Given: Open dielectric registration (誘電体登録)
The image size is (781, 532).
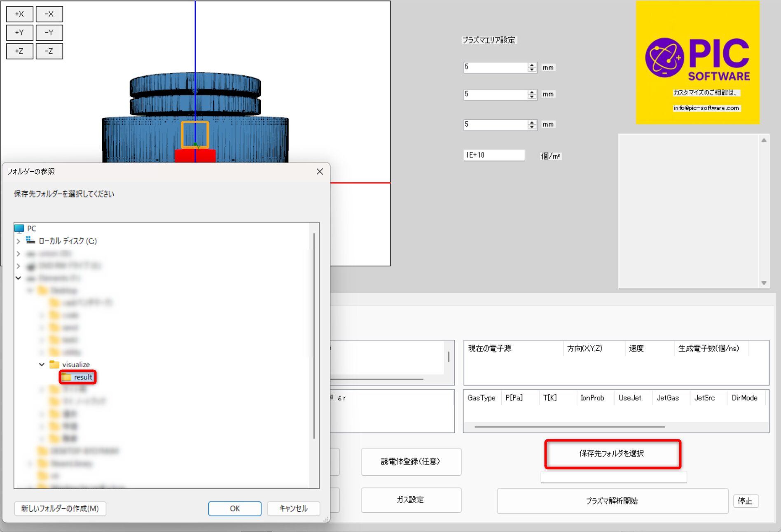Looking at the screenshot, I should point(411,462).
